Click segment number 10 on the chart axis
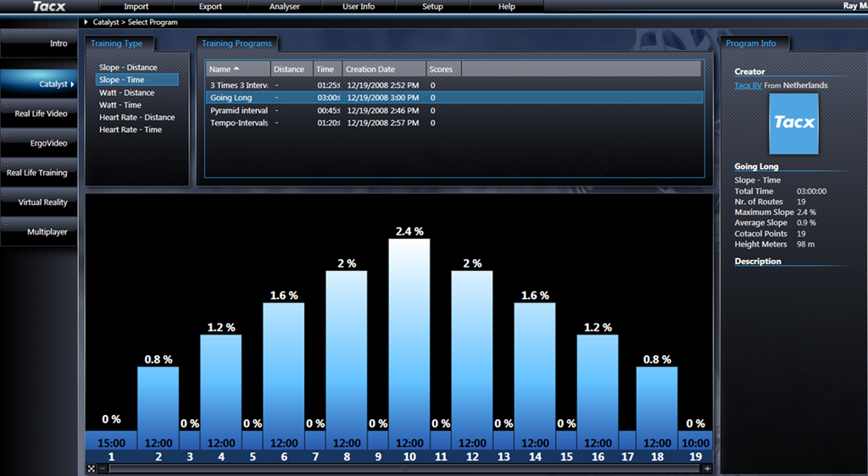The width and height of the screenshot is (868, 476). (x=409, y=457)
